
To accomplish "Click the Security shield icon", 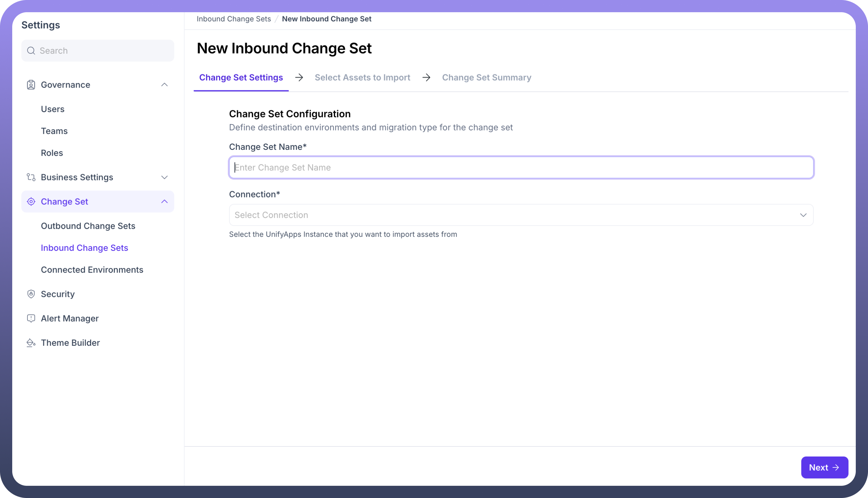I will click(x=31, y=294).
